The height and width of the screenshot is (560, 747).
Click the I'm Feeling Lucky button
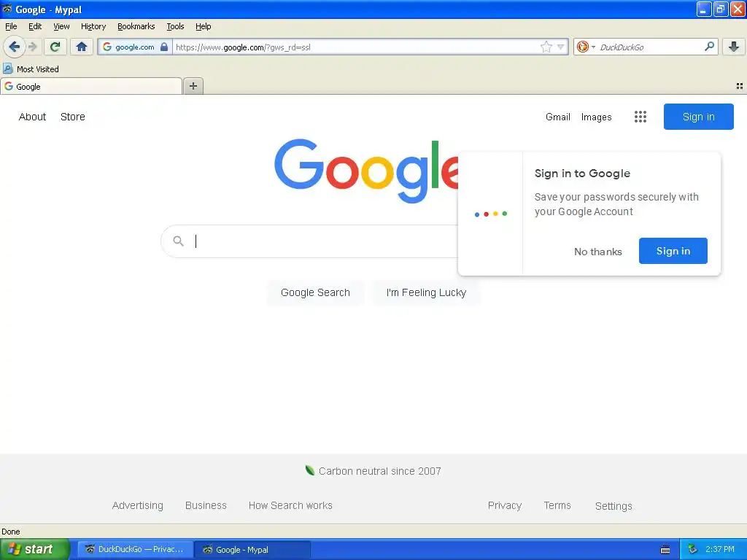(426, 292)
